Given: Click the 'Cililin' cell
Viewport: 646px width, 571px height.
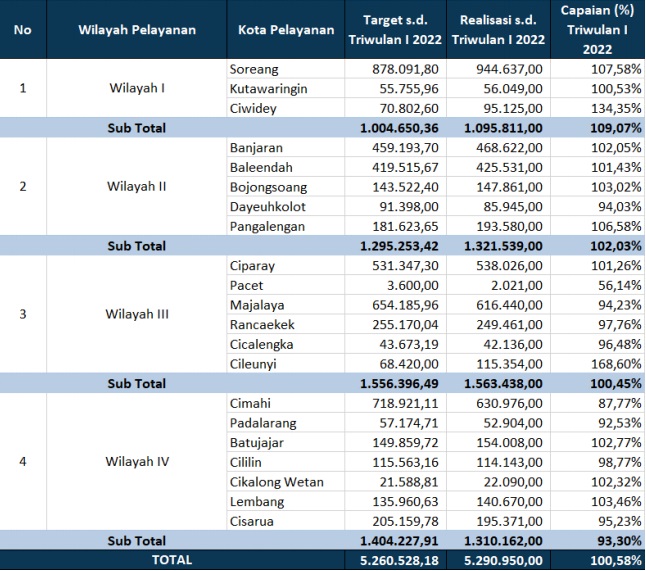Looking at the screenshot, I should 286,462.
